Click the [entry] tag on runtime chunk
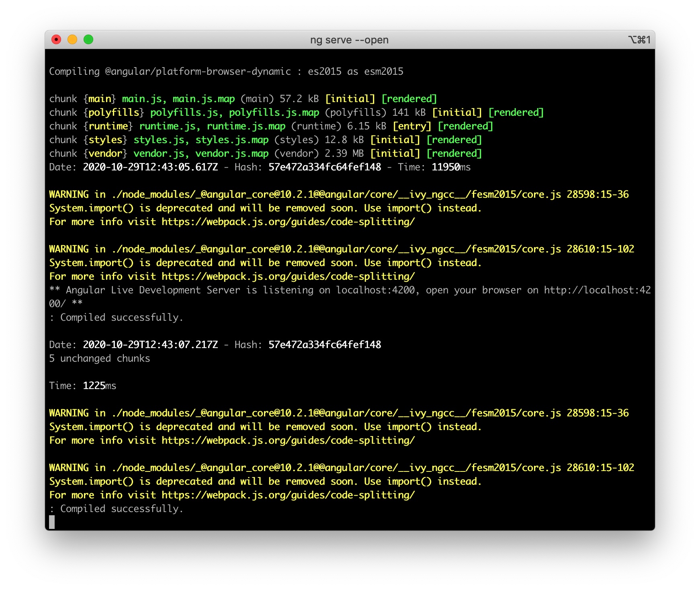 tap(412, 126)
